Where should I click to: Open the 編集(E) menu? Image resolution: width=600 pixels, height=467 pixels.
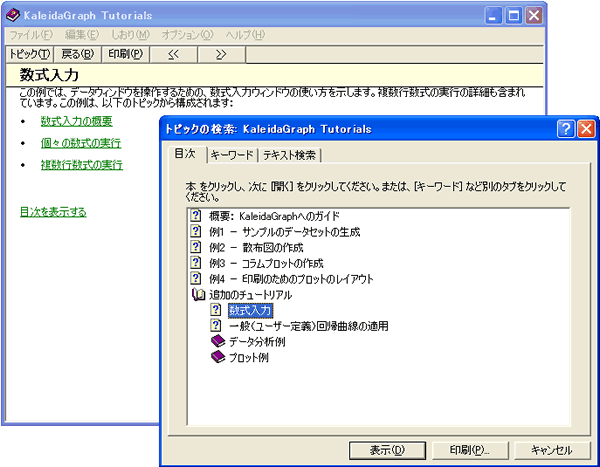pos(82,35)
